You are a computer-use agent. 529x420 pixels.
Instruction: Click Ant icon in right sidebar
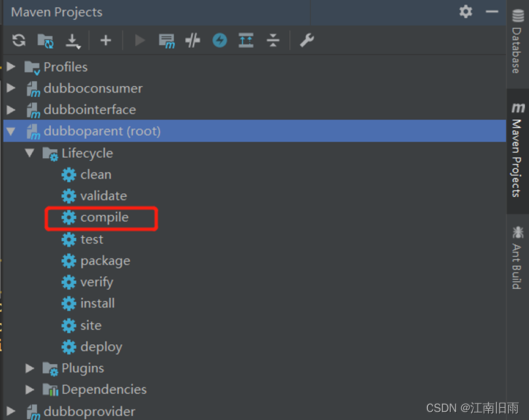tap(518, 232)
